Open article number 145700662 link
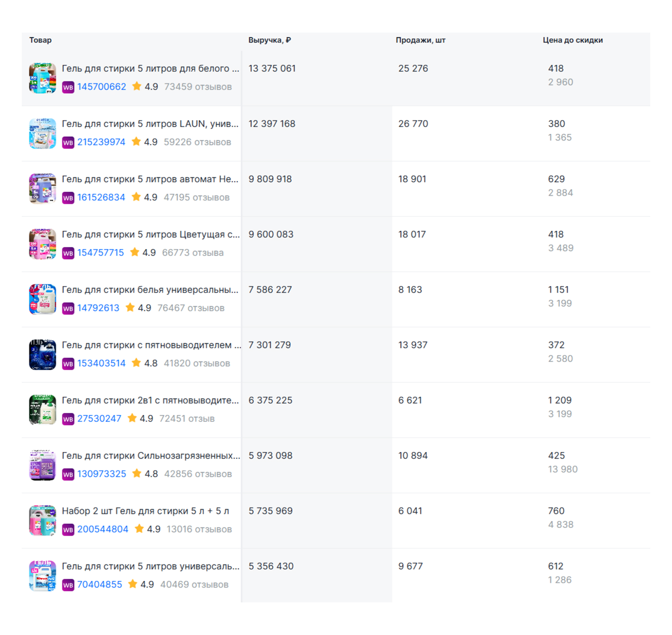The image size is (672, 635). click(x=101, y=87)
